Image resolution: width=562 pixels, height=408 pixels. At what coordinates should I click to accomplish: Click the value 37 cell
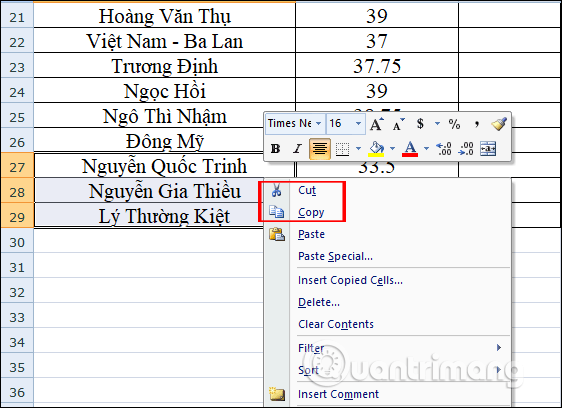point(377,41)
